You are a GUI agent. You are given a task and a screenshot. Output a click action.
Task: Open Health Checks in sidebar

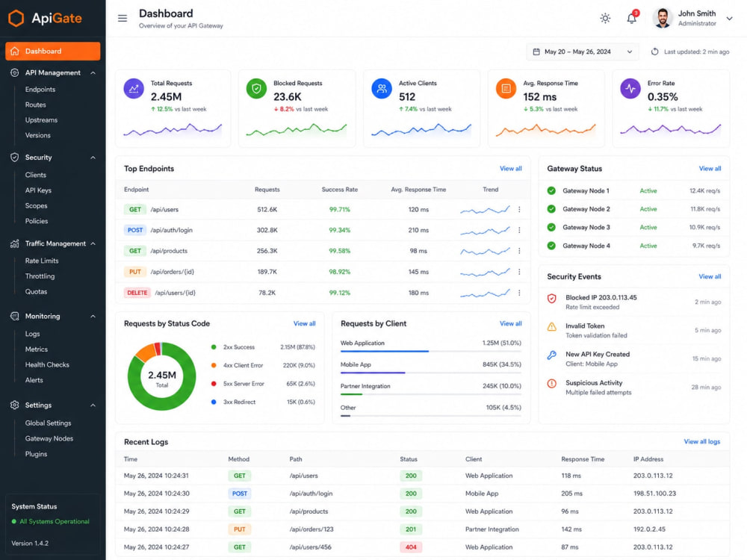(x=47, y=365)
